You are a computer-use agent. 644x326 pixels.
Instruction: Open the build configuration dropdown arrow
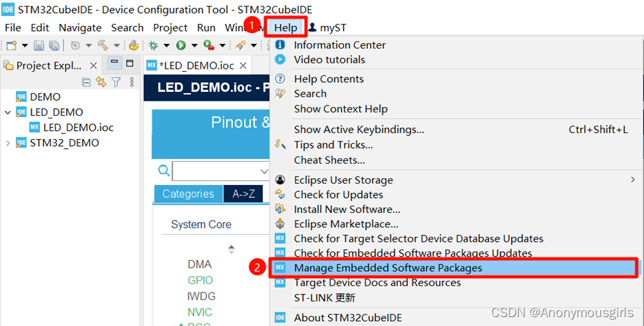[88, 45]
